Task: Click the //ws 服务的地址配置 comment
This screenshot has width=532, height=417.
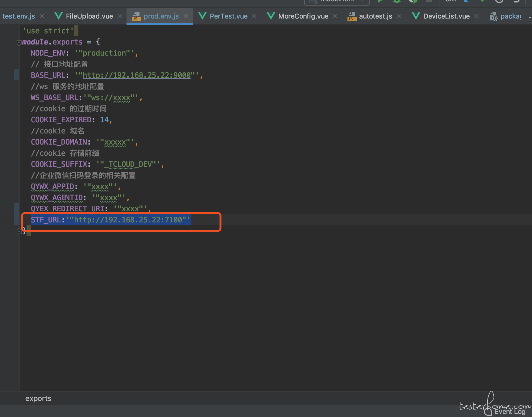Action: [67, 86]
